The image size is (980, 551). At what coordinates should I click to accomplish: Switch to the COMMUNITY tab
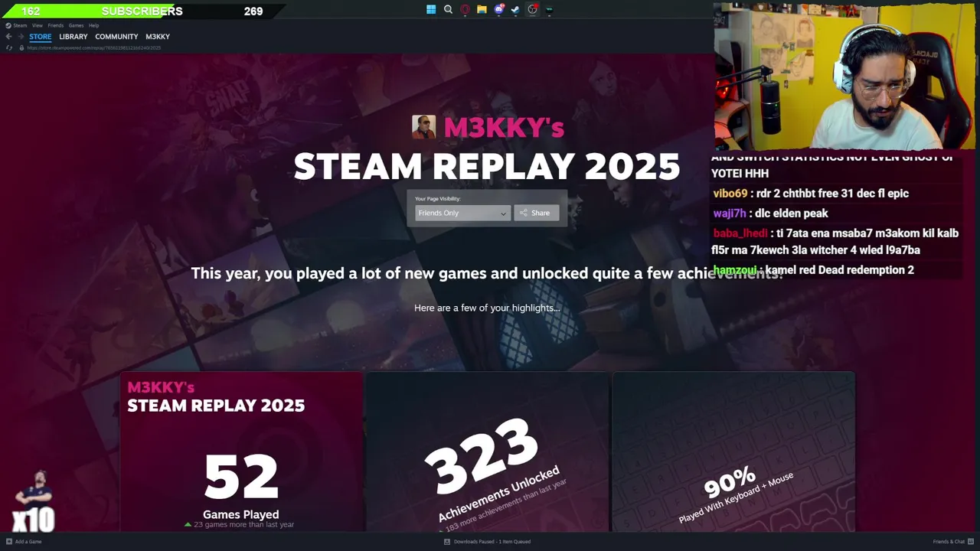pos(116,37)
